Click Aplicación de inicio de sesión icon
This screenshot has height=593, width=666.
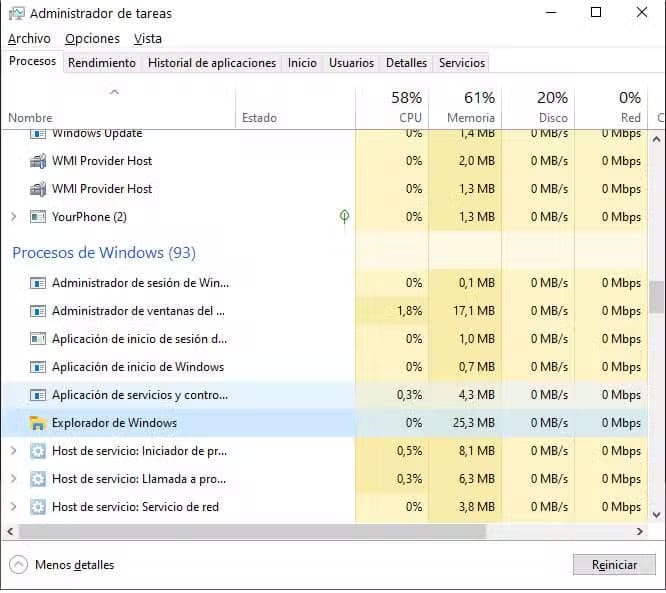pos(38,339)
